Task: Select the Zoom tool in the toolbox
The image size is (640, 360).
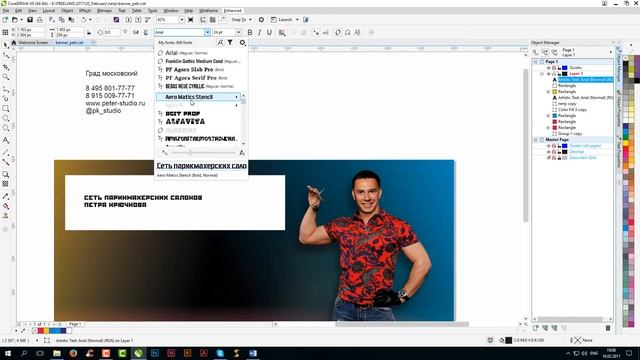Action: click(x=6, y=77)
